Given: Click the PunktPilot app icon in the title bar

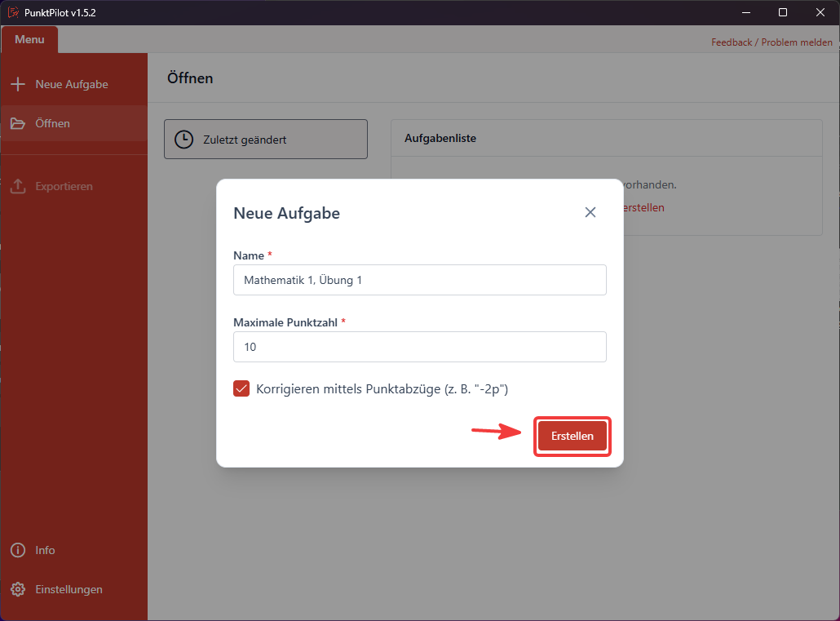Looking at the screenshot, I should (x=13, y=12).
